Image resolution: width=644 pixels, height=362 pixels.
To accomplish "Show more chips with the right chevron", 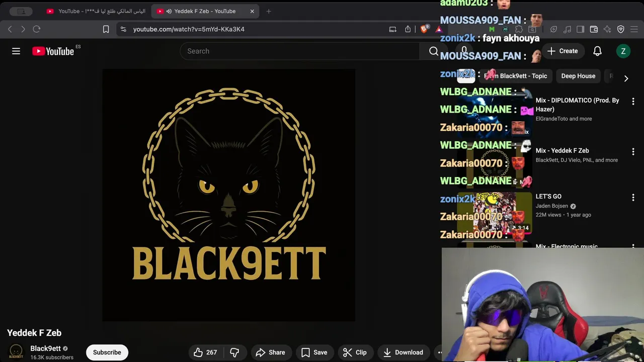I will pos(626,78).
